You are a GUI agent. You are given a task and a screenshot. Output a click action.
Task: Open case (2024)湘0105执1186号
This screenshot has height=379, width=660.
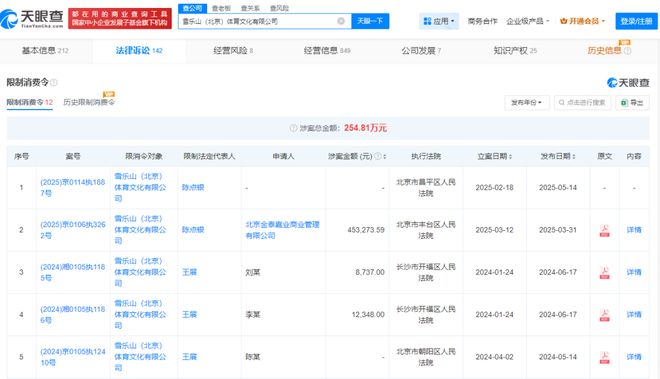72,315
